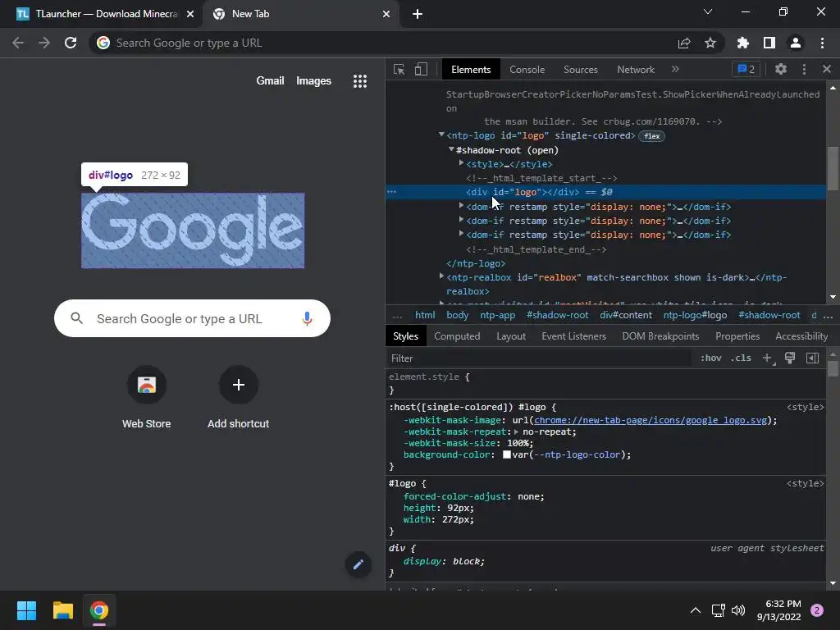Open Images link

click(x=313, y=81)
